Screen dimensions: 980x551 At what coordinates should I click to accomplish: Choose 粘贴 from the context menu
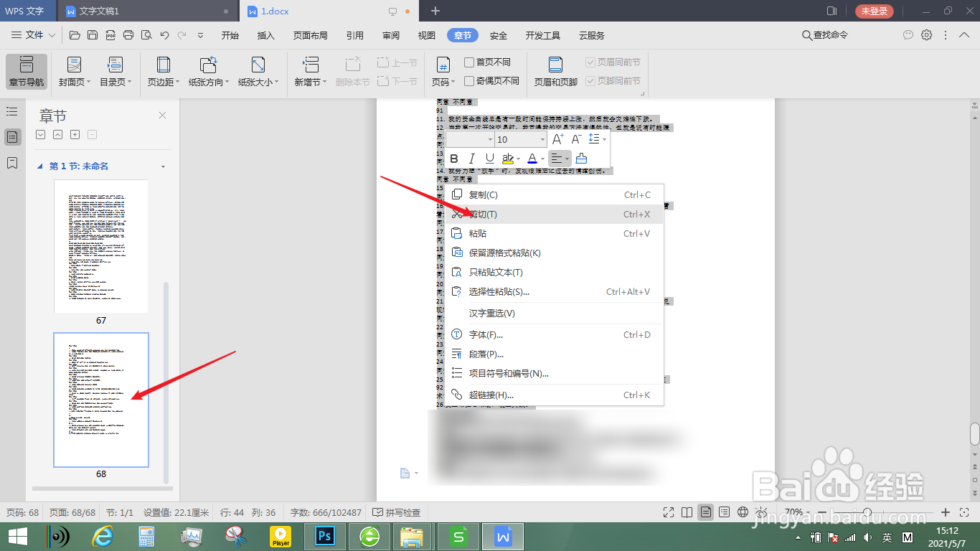click(554, 233)
